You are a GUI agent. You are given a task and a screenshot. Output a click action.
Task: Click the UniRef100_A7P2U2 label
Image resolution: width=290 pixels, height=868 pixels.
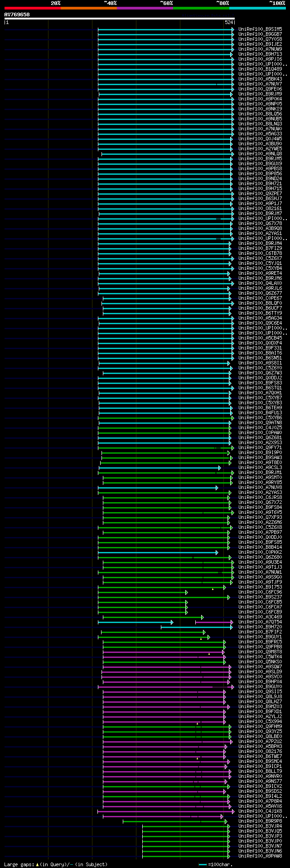[260, 741]
